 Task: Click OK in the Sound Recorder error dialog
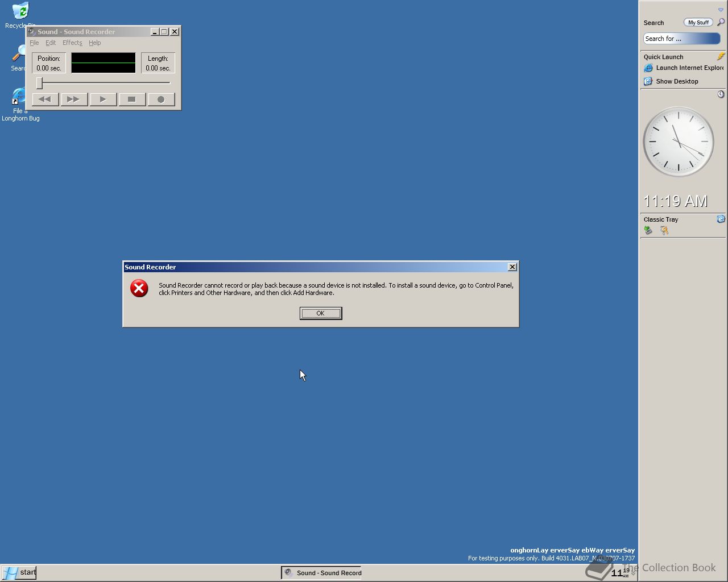tap(321, 313)
